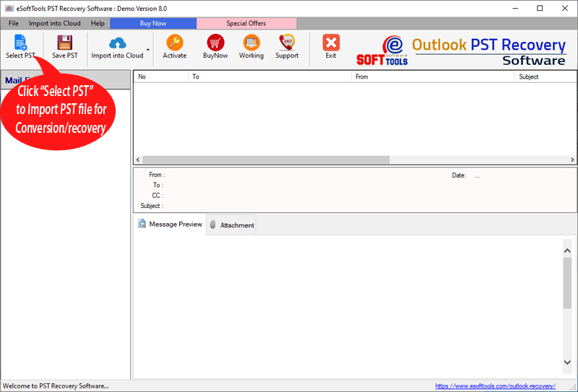This screenshot has width=578, height=392.
Task: Switch to the Attachment tab
Action: point(231,225)
